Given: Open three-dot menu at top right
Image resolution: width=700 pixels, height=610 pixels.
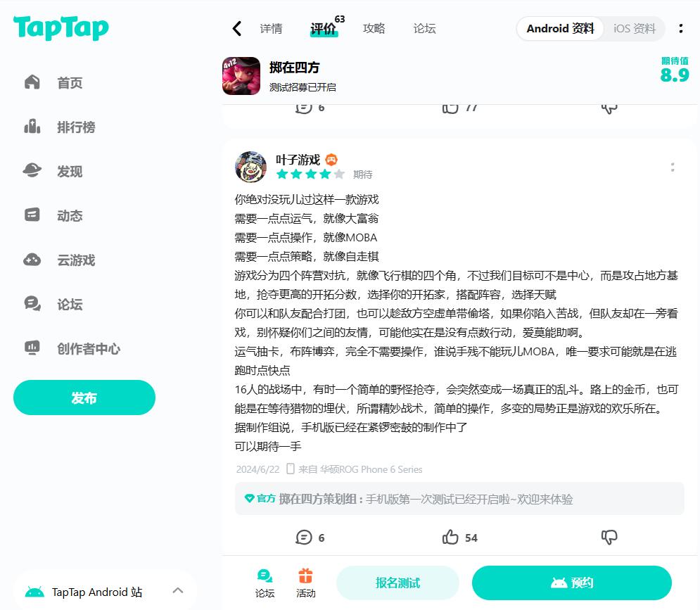Looking at the screenshot, I should (681, 29).
